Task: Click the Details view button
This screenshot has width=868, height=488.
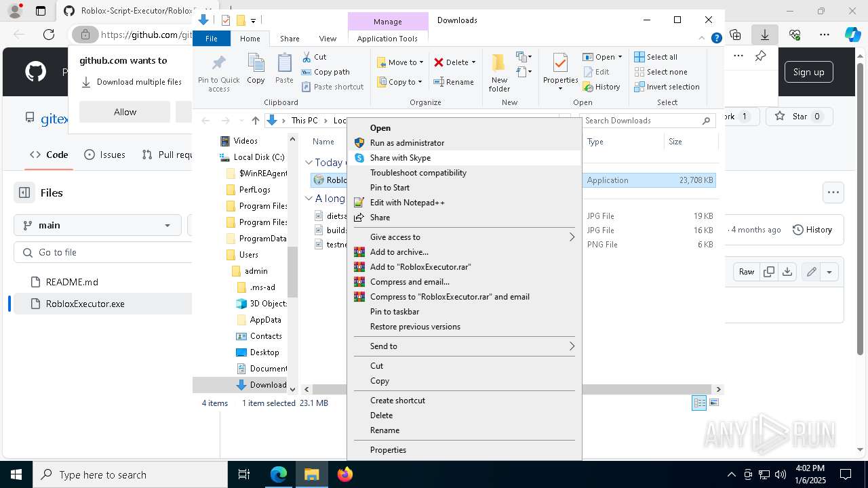Action: click(x=699, y=403)
